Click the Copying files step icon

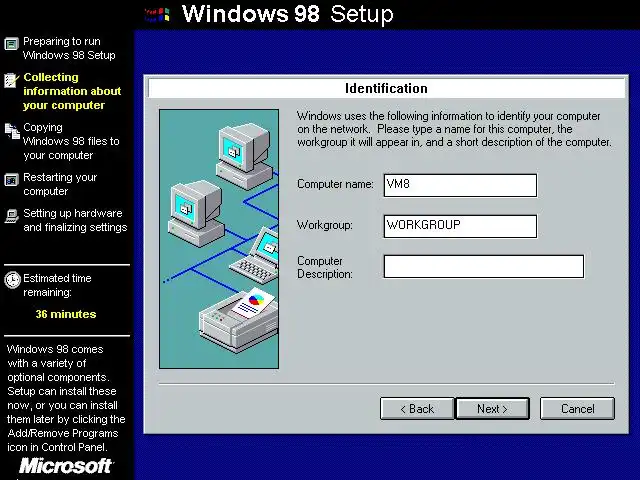[12, 131]
